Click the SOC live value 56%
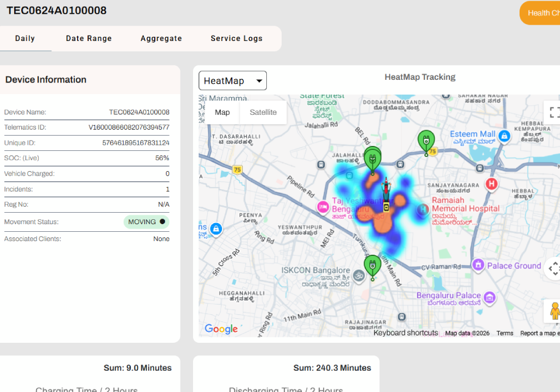The height and width of the screenshot is (392, 560). (162, 158)
